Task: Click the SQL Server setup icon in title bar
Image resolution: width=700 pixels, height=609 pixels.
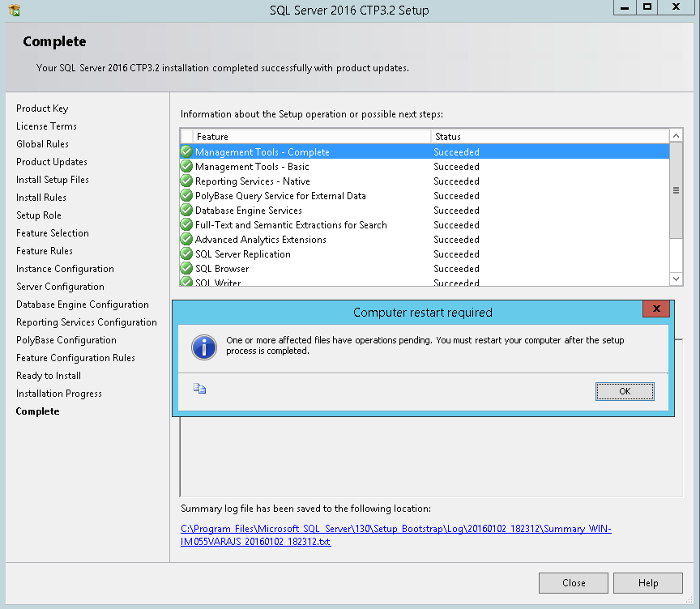Action: tap(15, 10)
